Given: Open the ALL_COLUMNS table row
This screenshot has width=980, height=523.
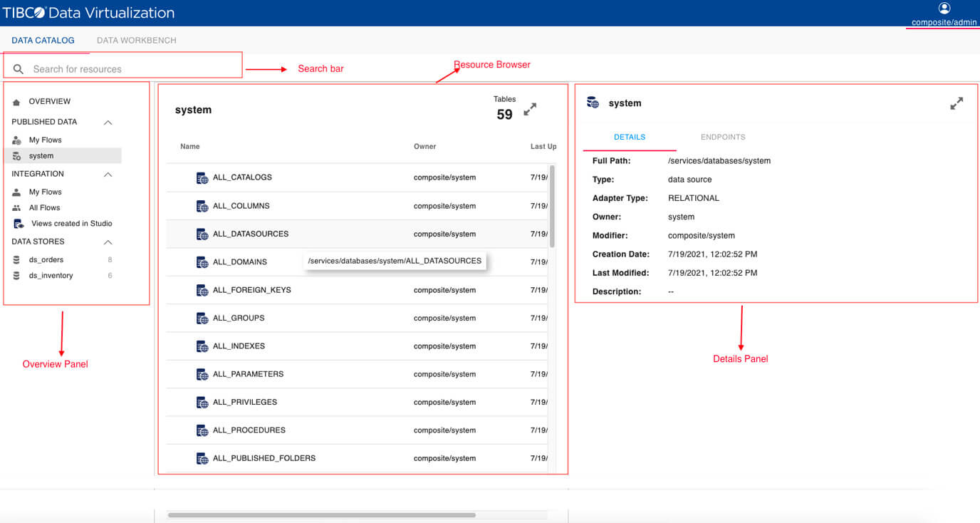Looking at the screenshot, I should pos(358,206).
